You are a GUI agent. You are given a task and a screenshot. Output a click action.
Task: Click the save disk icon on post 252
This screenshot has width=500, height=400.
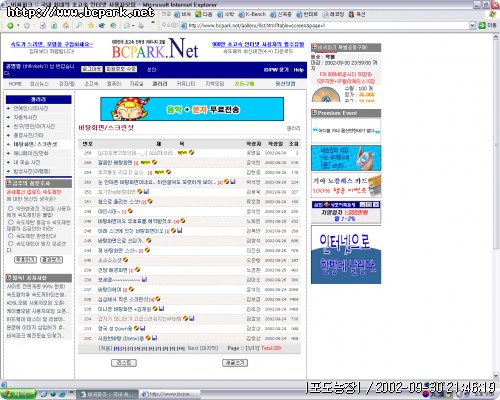pyautogui.click(x=146, y=191)
